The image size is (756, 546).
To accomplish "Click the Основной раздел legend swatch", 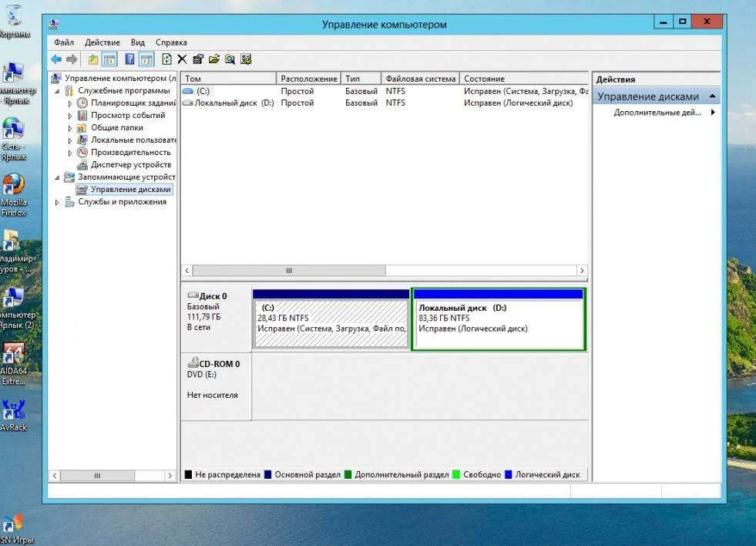I will [x=268, y=474].
